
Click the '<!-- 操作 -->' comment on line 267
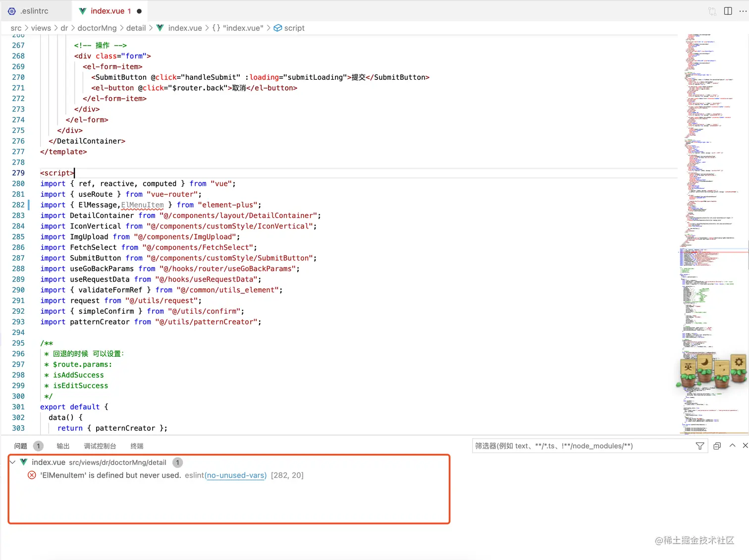pyautogui.click(x=101, y=46)
